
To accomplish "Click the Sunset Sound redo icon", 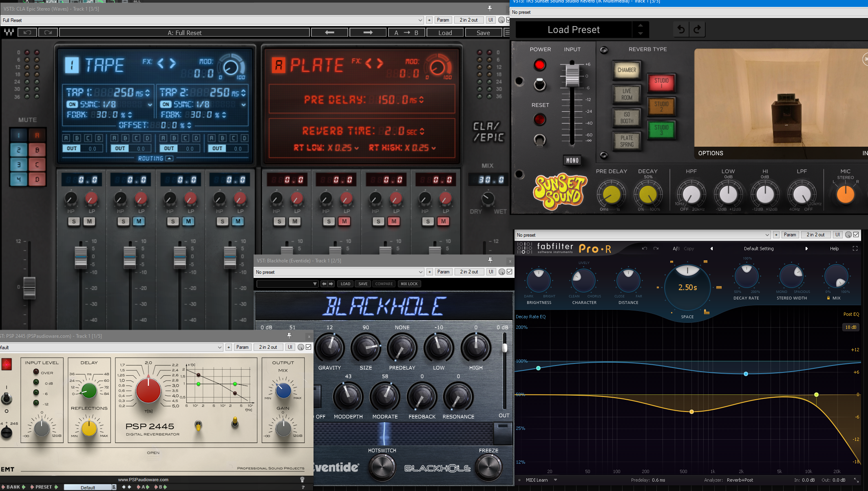I will (x=697, y=29).
